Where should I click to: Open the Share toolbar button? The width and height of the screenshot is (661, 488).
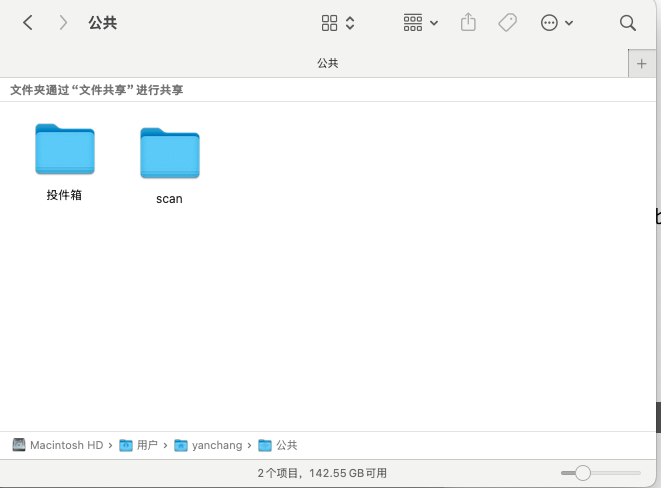[468, 22]
